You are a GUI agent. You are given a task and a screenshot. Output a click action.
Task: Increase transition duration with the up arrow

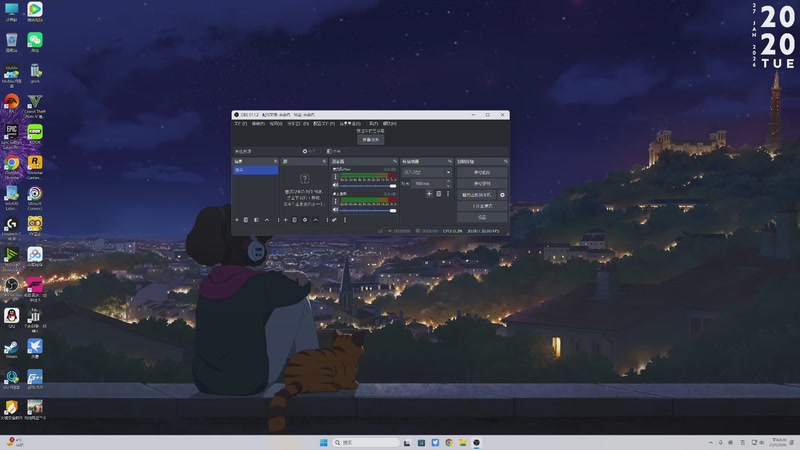[x=448, y=181]
